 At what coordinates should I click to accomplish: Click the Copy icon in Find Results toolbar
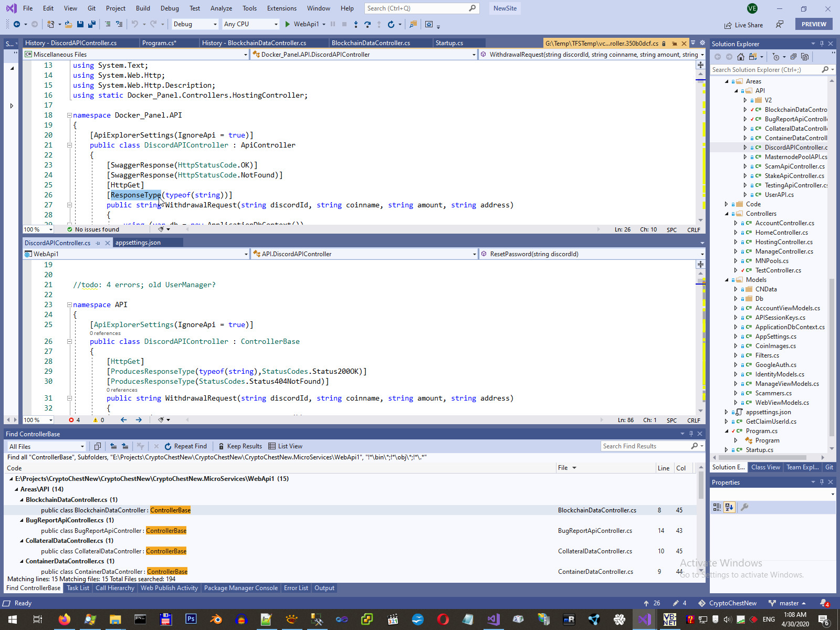click(x=97, y=446)
